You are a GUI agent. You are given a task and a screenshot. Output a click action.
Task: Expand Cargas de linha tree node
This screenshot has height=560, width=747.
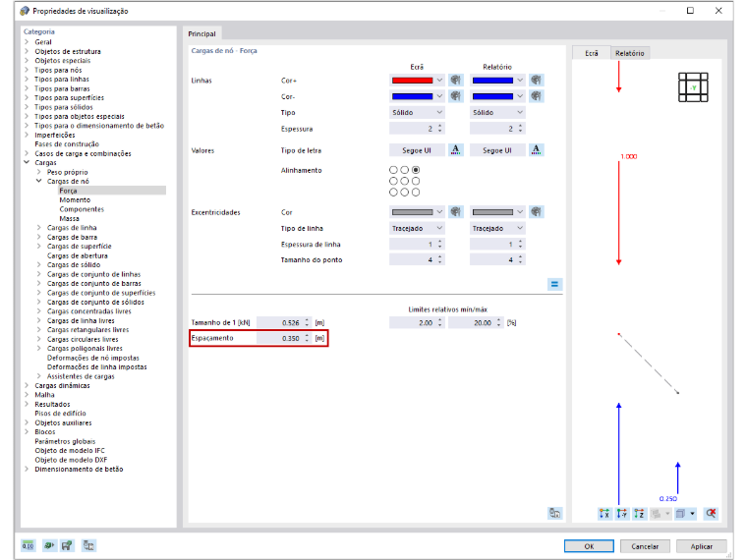click(39, 228)
